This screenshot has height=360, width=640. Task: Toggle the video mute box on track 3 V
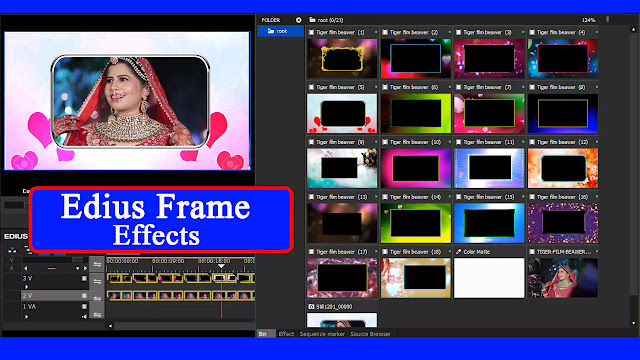click(84, 278)
